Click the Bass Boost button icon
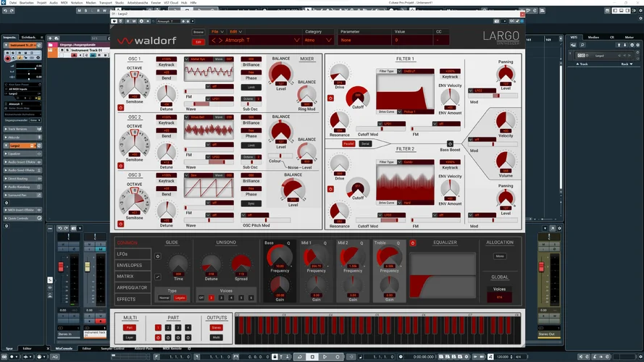 coord(449,143)
